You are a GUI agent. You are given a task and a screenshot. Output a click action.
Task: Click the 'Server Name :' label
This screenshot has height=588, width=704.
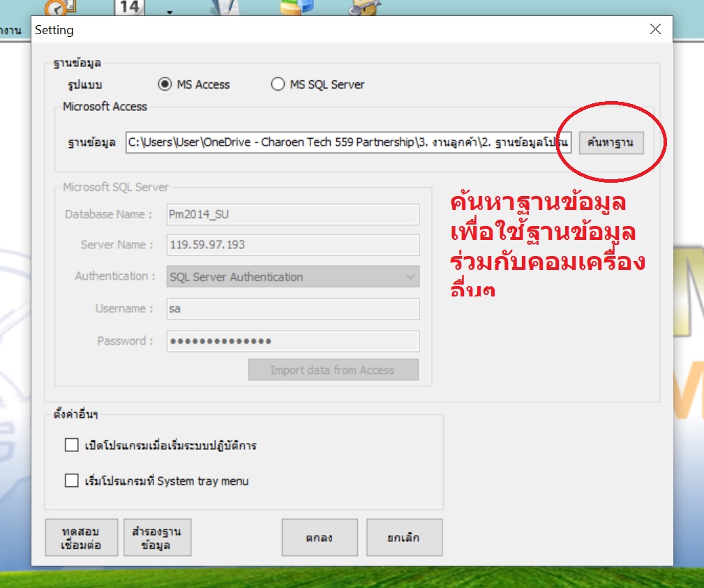click(x=117, y=245)
